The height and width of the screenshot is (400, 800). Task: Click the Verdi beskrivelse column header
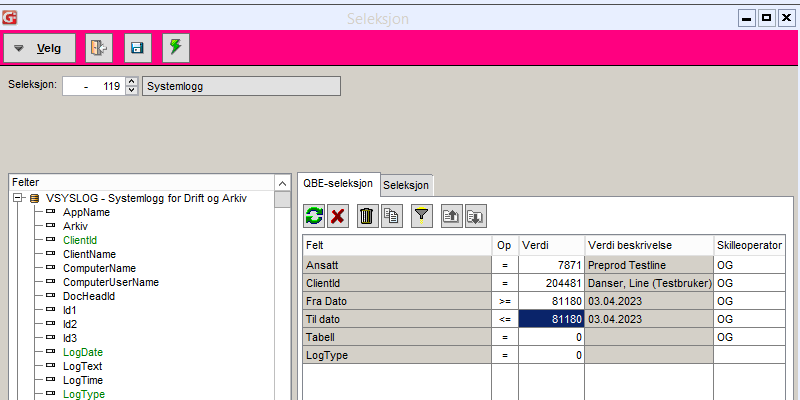tap(649, 245)
